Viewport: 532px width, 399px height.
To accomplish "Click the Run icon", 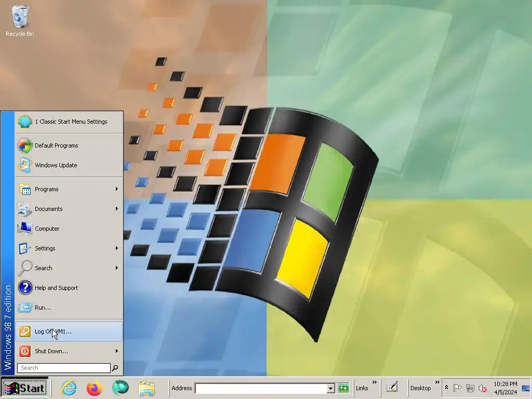I will (25, 308).
